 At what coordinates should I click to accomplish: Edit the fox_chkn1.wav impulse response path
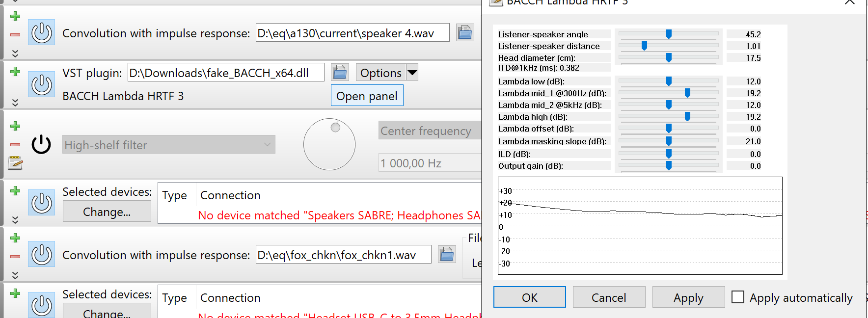click(x=344, y=254)
